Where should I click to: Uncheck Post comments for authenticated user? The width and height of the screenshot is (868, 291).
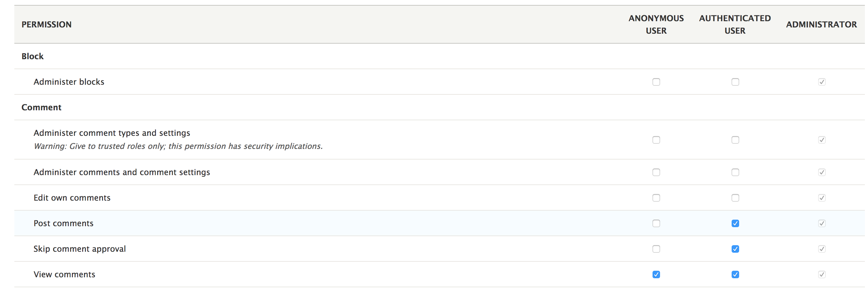735,224
